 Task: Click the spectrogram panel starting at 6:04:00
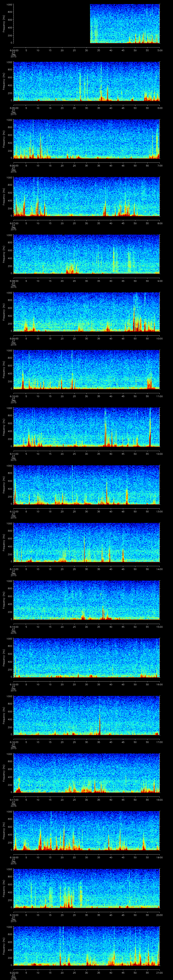click(x=87, y=24)
